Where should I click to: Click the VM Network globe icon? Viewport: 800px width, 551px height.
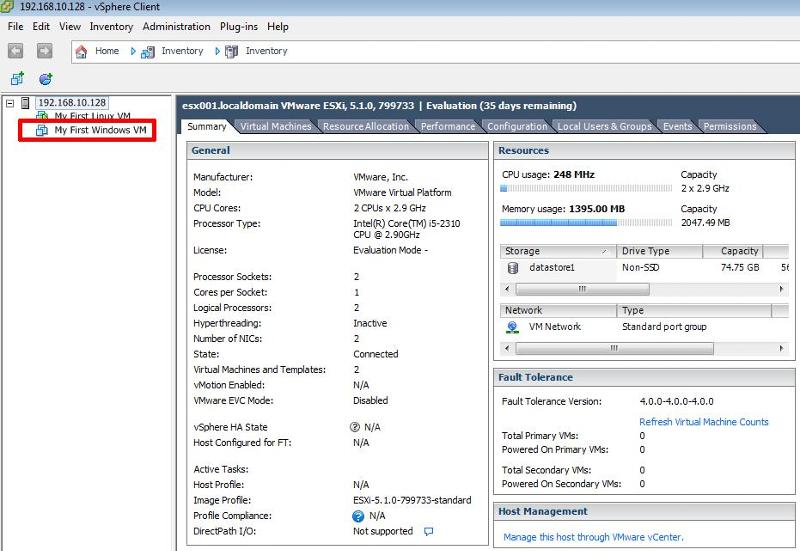click(x=513, y=327)
